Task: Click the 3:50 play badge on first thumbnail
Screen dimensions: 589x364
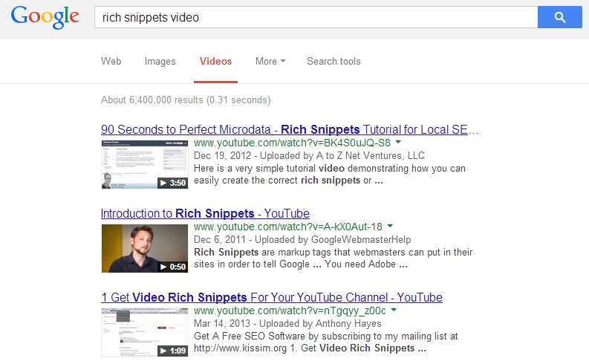Action: (172, 183)
